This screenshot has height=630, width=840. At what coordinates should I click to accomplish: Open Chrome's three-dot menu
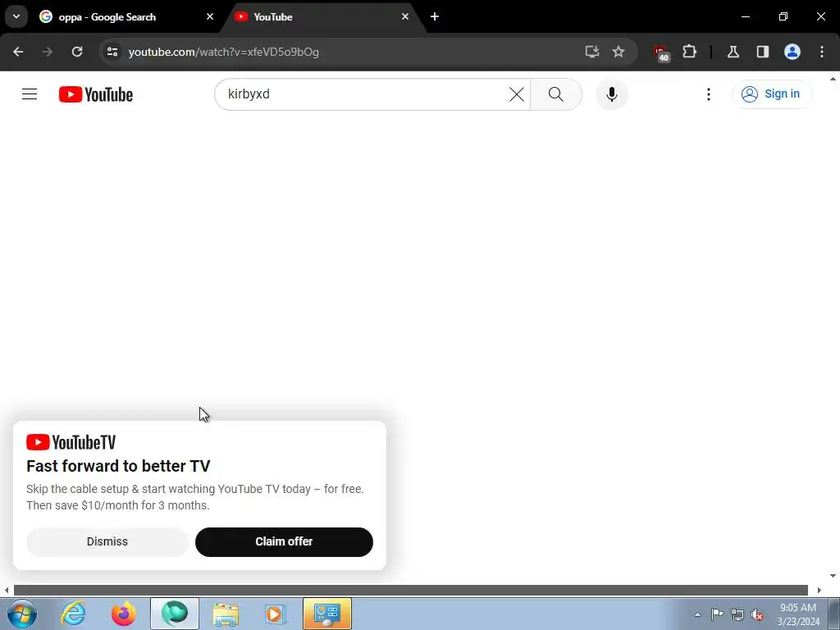pyautogui.click(x=822, y=52)
